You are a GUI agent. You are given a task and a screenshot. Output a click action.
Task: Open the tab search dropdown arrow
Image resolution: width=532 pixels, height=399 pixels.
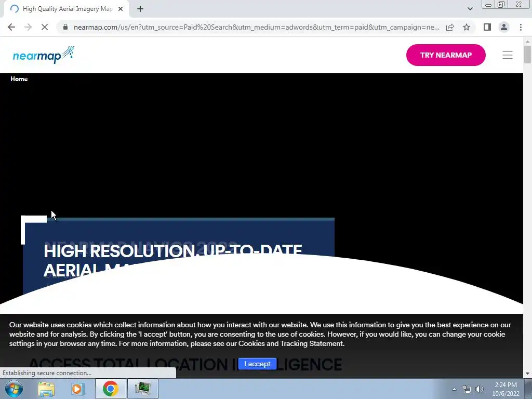[x=470, y=9]
